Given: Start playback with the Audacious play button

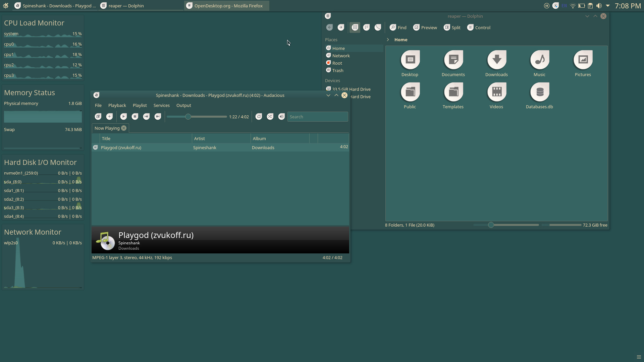Looking at the screenshot, I should coord(123,117).
